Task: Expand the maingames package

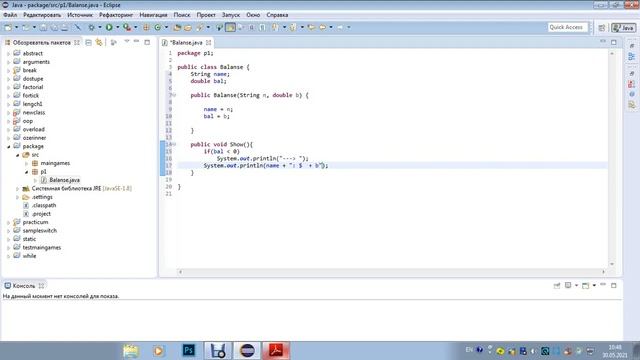Action: [27, 163]
